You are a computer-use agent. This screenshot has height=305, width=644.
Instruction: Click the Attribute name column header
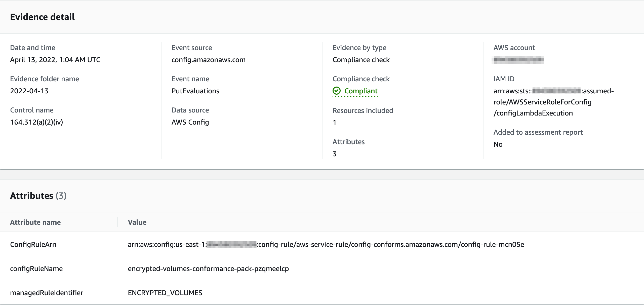pos(35,222)
